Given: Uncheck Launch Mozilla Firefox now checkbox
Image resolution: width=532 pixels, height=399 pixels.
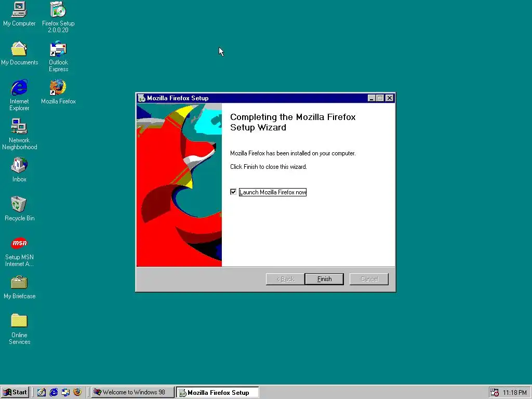Looking at the screenshot, I should [x=233, y=192].
